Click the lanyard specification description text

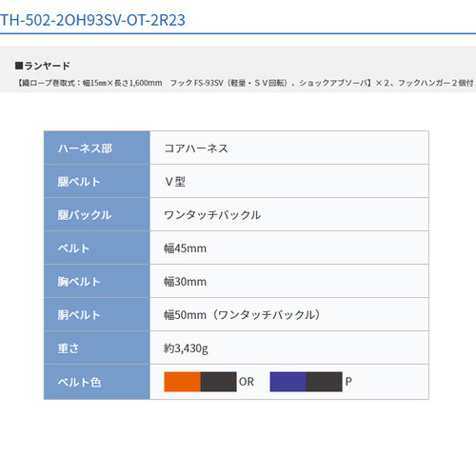[245, 83]
